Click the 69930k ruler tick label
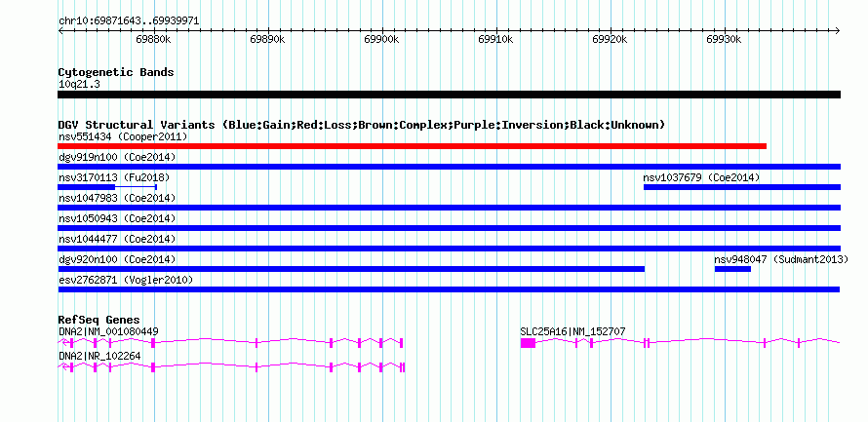This screenshot has width=868, height=422. [x=725, y=40]
